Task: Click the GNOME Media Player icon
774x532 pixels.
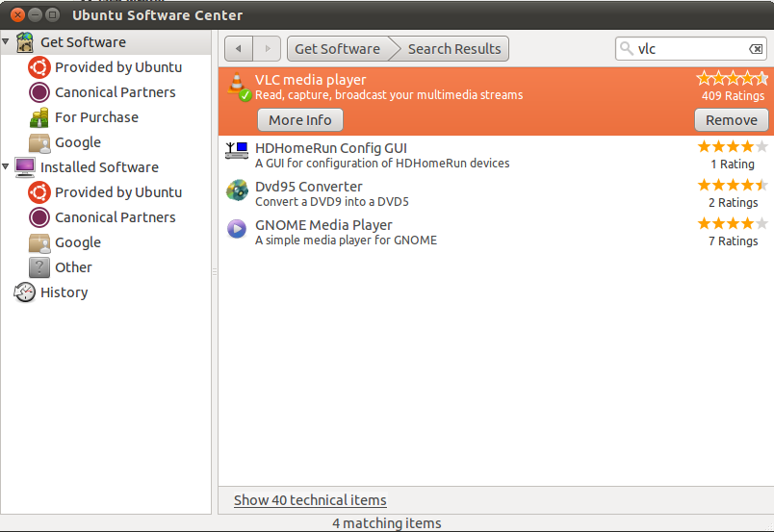Action: [x=237, y=229]
